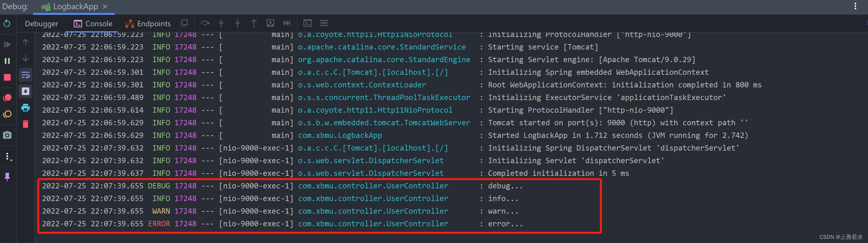Pin the debug tab

tap(7, 176)
